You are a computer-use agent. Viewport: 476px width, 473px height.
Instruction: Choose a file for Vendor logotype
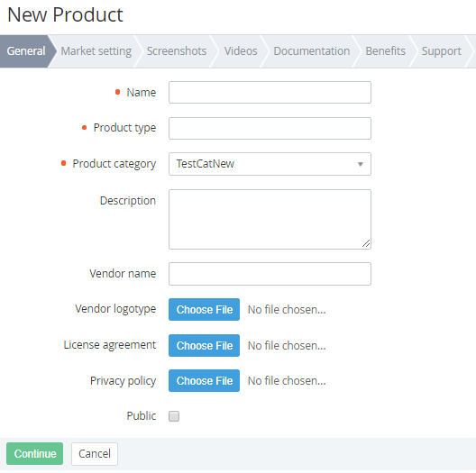coord(204,309)
